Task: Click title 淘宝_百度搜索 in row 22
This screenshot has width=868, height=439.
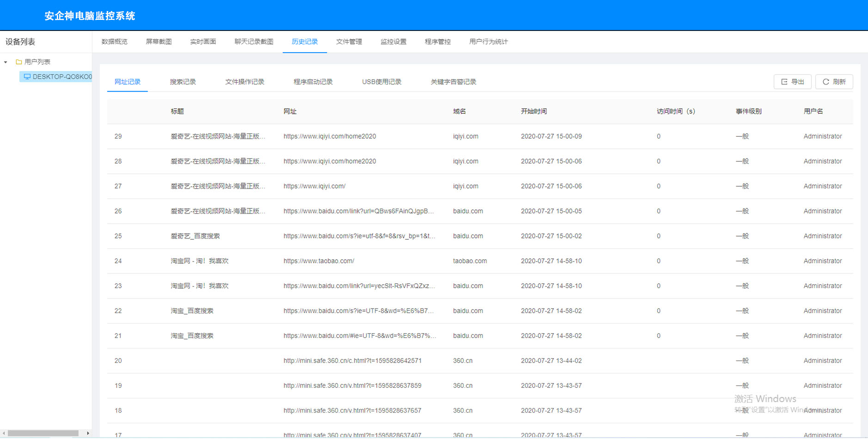Action: [x=192, y=311]
